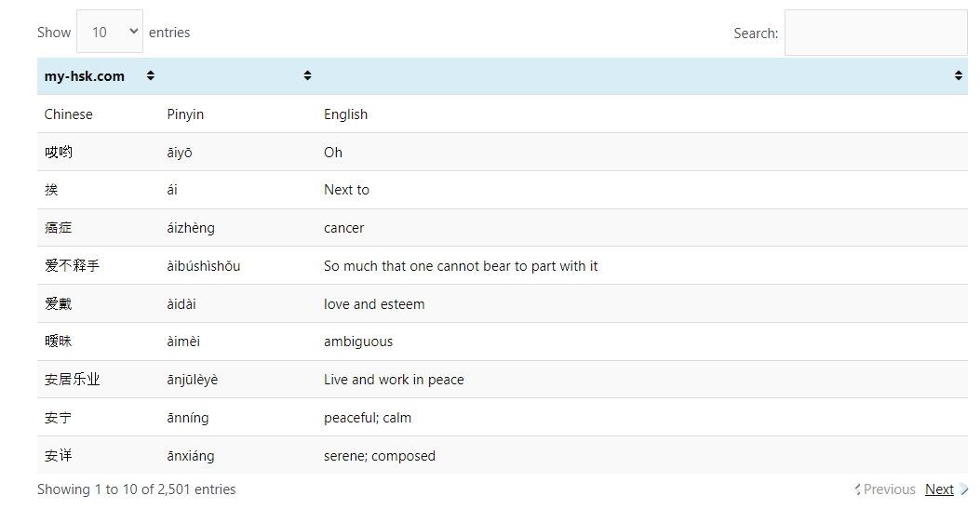Open the entries-per-page dropdown showing 10
The width and height of the screenshot is (980, 509).
click(110, 32)
